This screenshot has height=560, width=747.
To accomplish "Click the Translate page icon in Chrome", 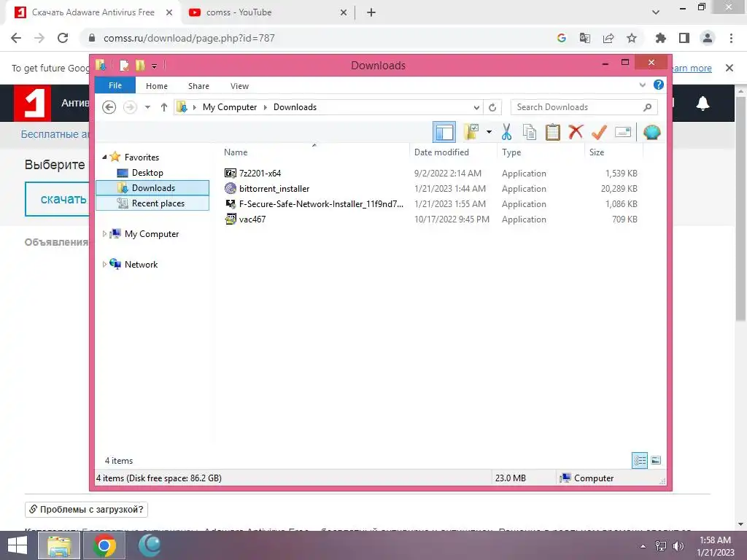I will 584,38.
